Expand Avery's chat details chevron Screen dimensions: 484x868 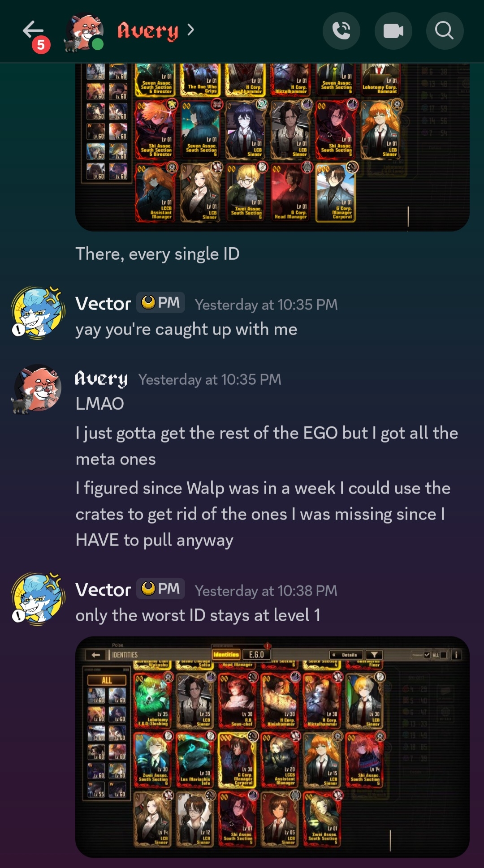click(191, 30)
